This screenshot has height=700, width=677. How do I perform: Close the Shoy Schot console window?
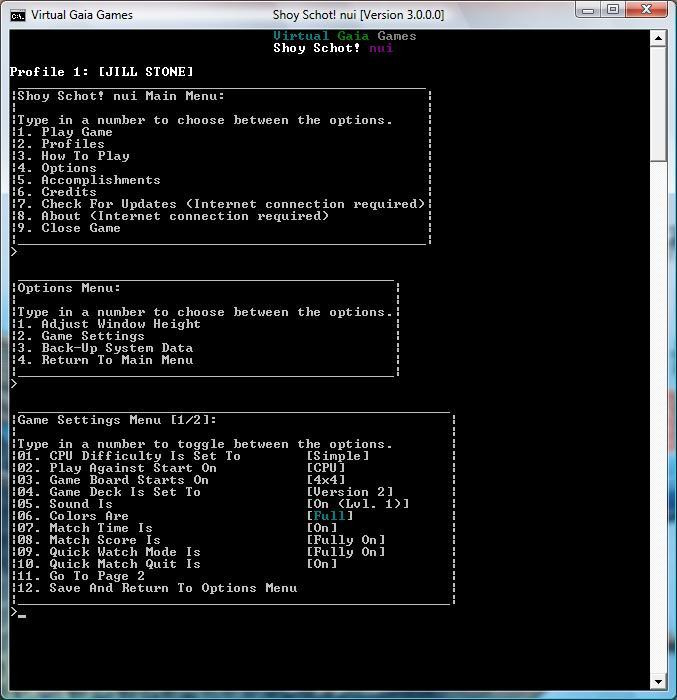click(x=646, y=10)
